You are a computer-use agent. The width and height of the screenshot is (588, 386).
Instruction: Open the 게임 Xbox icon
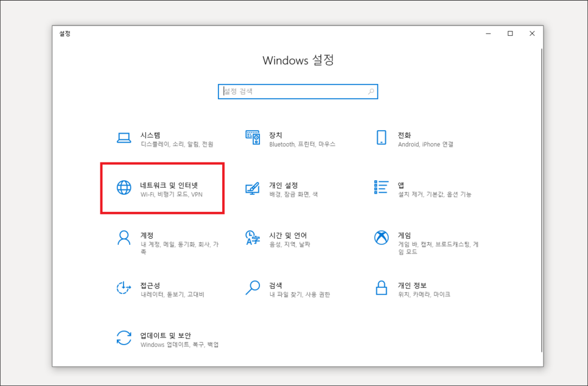point(382,237)
